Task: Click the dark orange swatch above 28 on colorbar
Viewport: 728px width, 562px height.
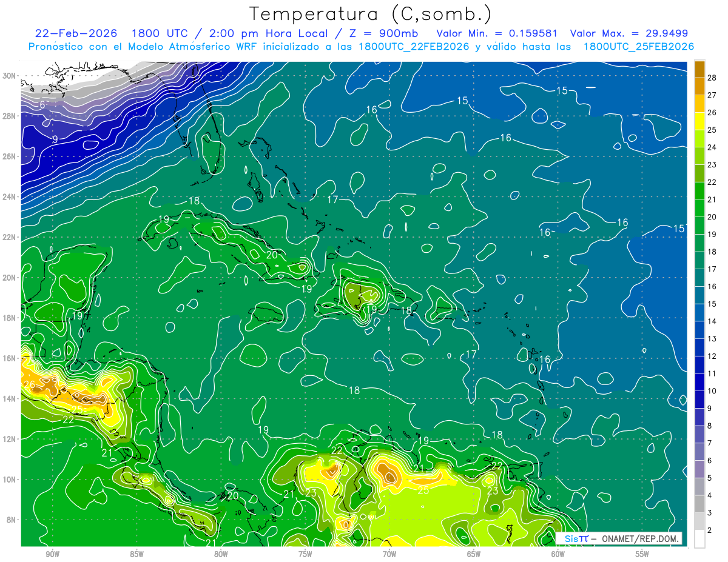Action: click(699, 69)
